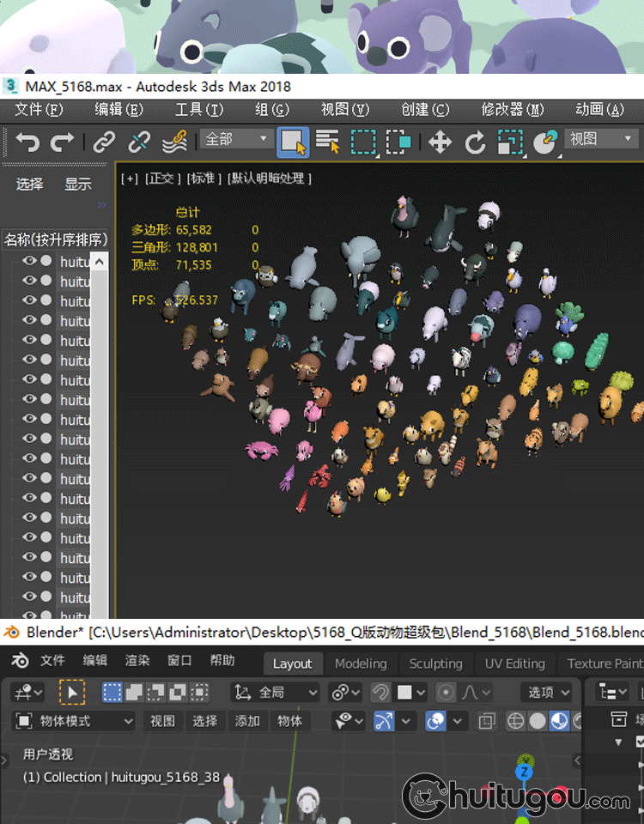Click the Blender logo menu icon
The width and height of the screenshot is (644, 824).
(20, 661)
